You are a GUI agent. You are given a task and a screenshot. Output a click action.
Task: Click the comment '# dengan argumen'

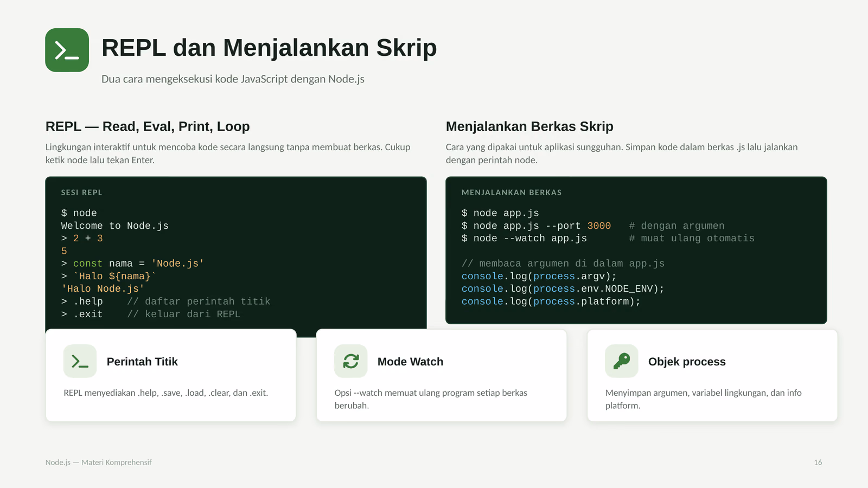tap(676, 226)
